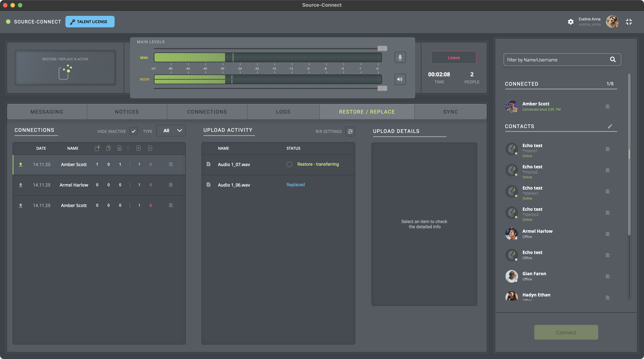
Task: Select the Audio 1_07.wav radio circle
Action: pos(289,164)
